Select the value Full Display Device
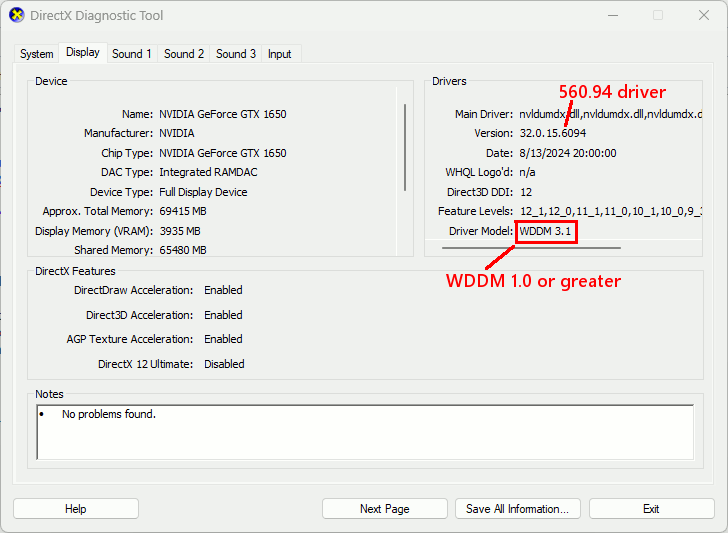The image size is (728, 533). coord(203,192)
